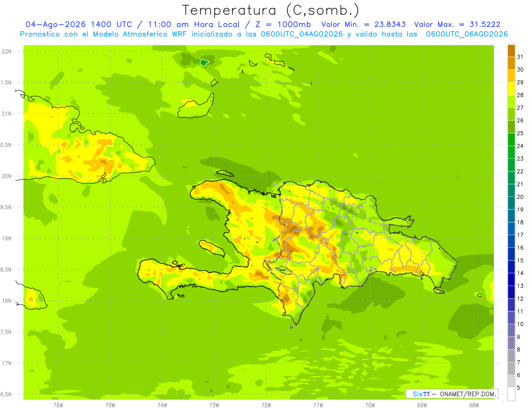Click the "73W" longitude label
Image resolution: width=532 pixels, height=411 pixels.
214,405
